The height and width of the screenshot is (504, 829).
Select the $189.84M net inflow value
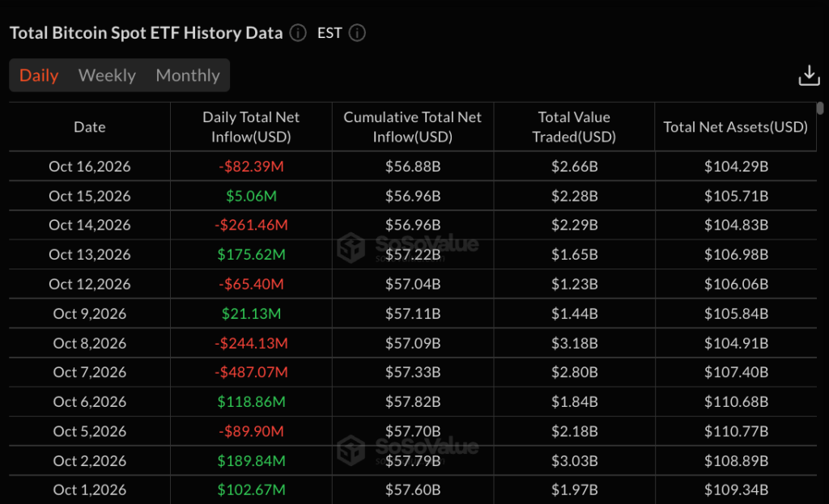click(251, 461)
